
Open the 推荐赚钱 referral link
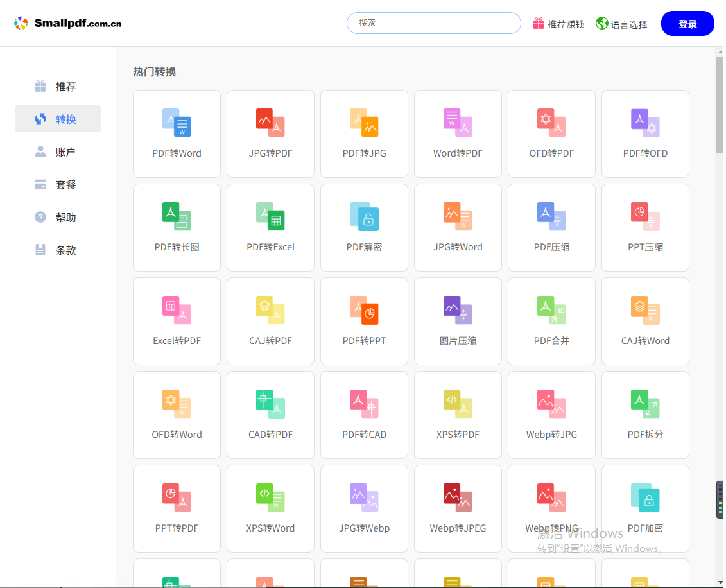click(x=558, y=24)
